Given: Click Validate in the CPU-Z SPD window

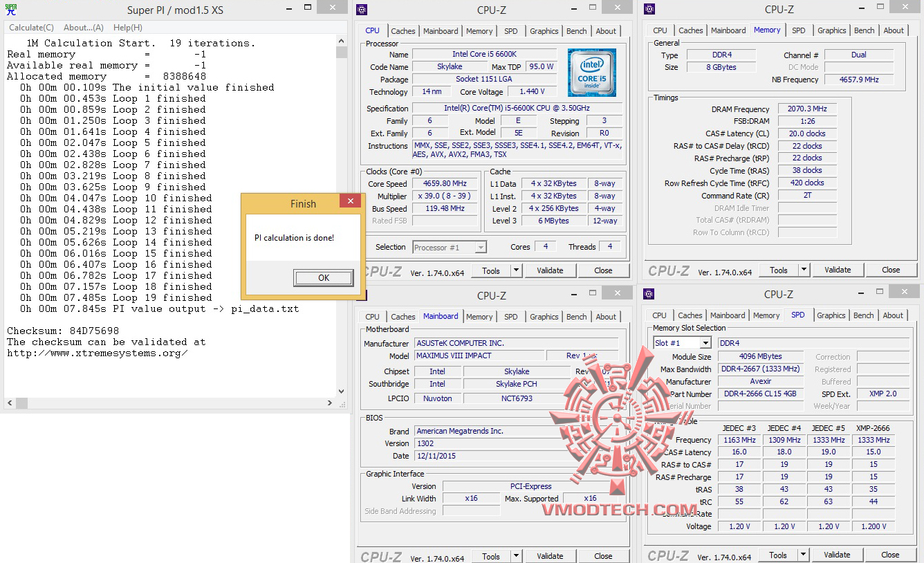Looking at the screenshot, I should pyautogui.click(x=837, y=555).
